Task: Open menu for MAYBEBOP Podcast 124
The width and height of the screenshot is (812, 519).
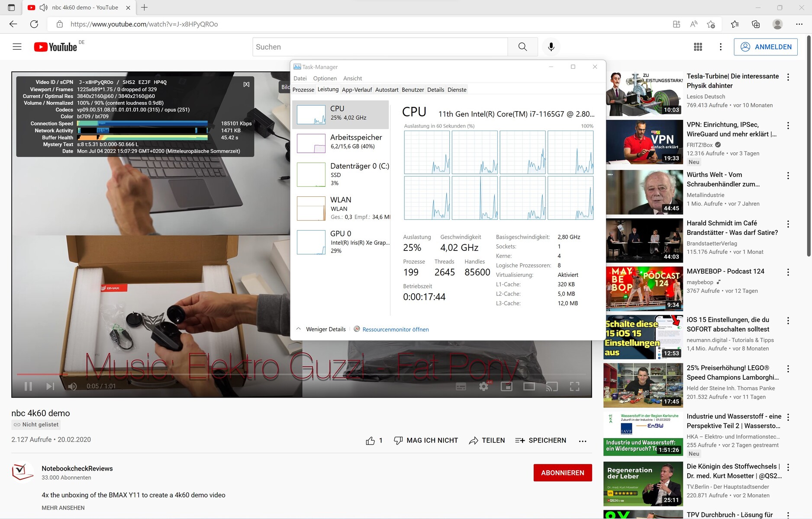Action: coord(788,272)
